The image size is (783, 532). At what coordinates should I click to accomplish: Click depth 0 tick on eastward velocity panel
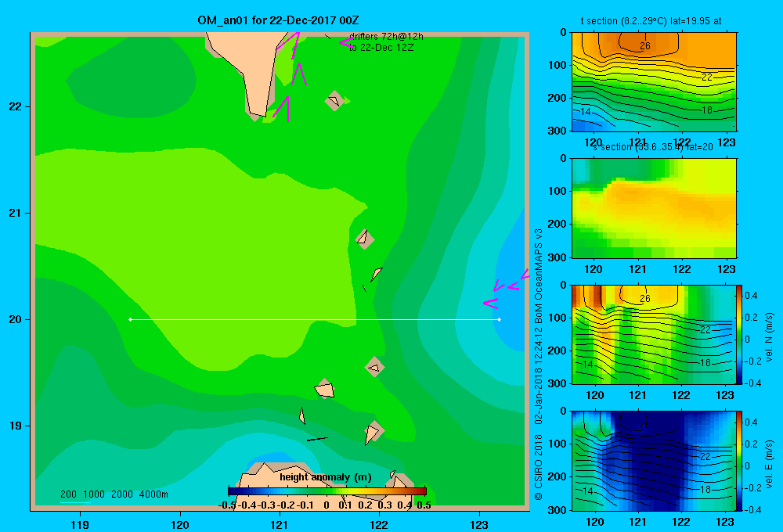[564, 412]
